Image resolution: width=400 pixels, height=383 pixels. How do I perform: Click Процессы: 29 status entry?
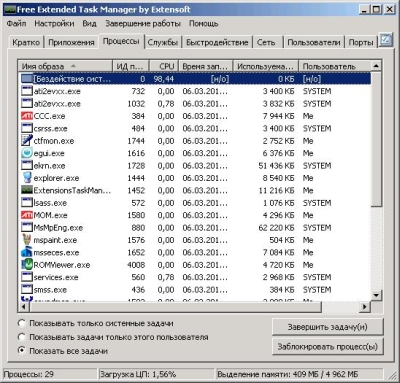pyautogui.click(x=49, y=374)
